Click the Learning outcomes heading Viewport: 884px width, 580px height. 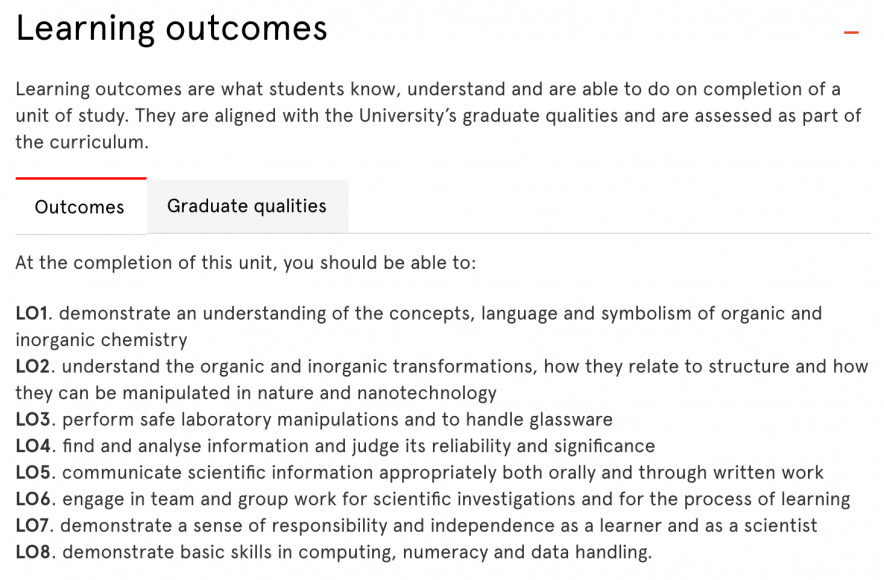171,28
